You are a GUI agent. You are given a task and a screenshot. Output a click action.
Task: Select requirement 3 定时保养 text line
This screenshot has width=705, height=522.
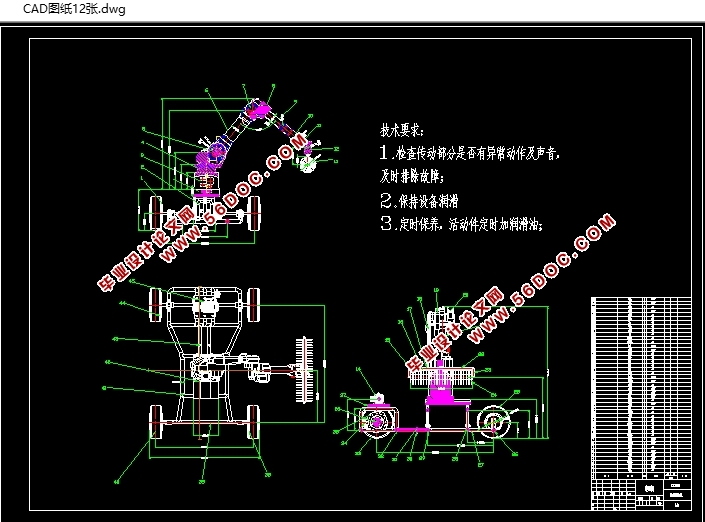click(462, 223)
